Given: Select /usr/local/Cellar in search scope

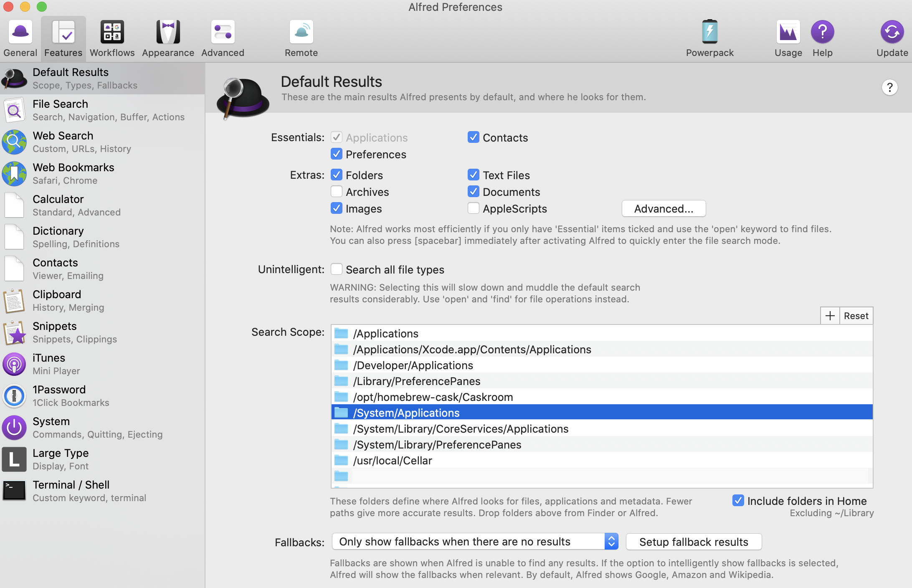Looking at the screenshot, I should tap(393, 460).
